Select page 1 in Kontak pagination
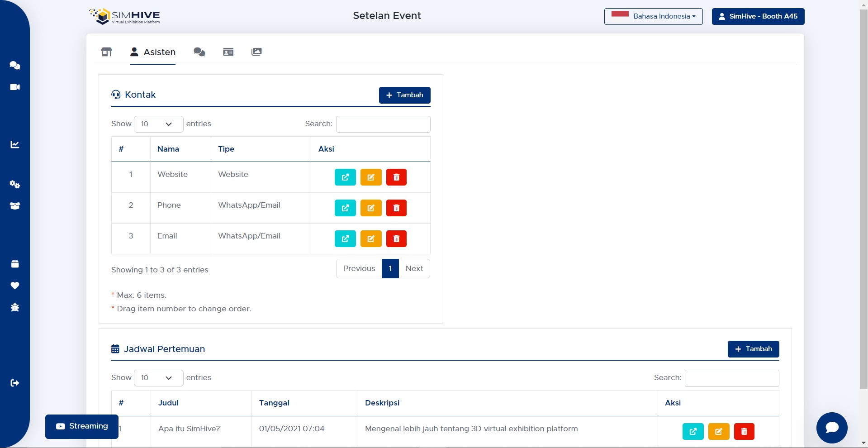The height and width of the screenshot is (448, 868). (x=390, y=268)
